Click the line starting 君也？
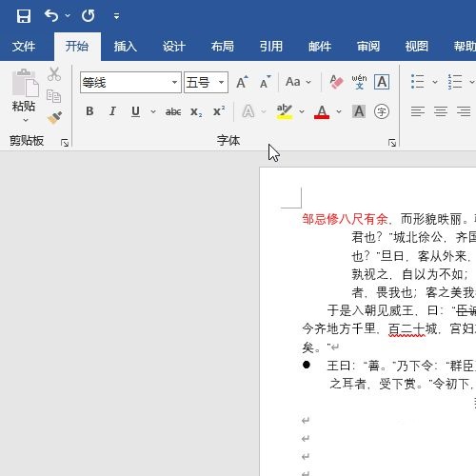476x476 pixels. coord(413,237)
